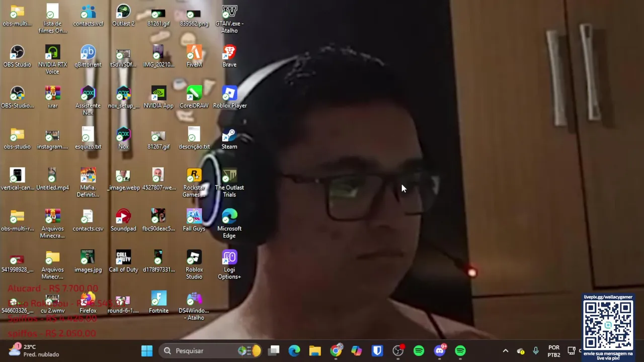Select the Nox emulator desktop icon
The image size is (644, 362).
[x=123, y=139]
